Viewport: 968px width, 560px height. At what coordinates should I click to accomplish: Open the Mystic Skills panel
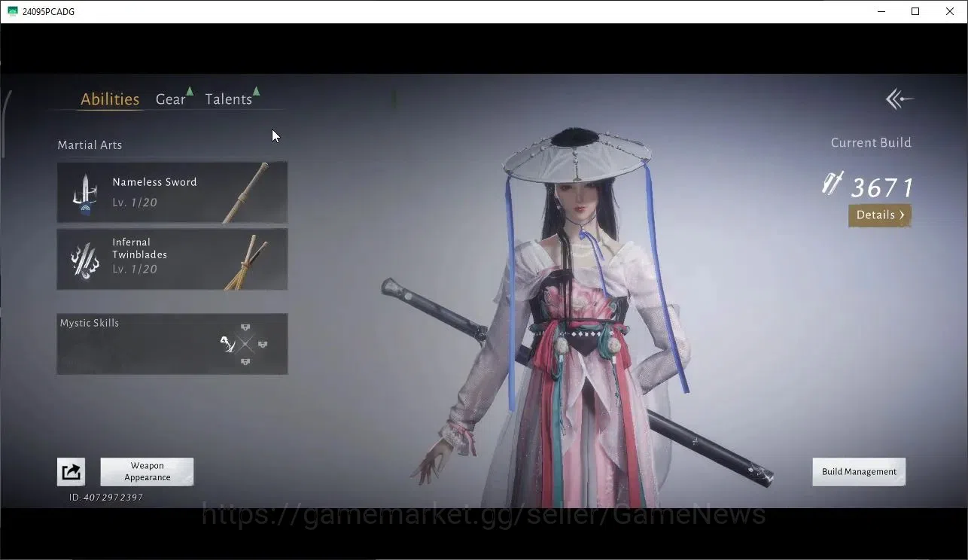pyautogui.click(x=172, y=344)
